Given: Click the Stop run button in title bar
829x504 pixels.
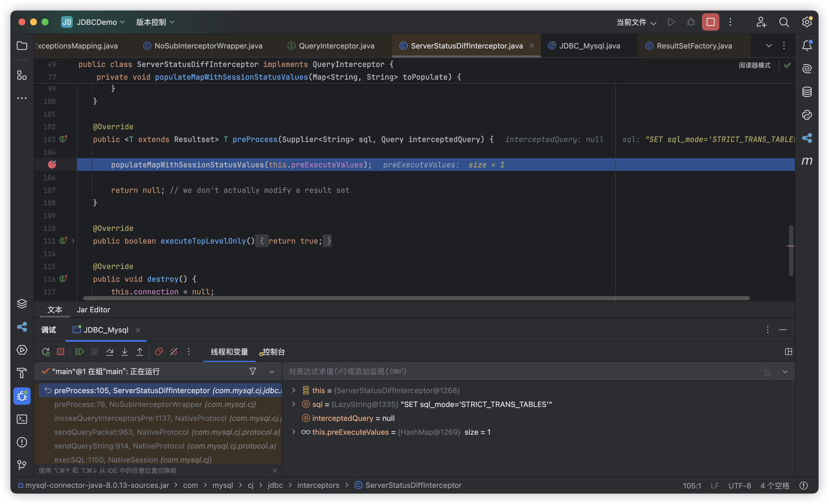Looking at the screenshot, I should pos(710,22).
